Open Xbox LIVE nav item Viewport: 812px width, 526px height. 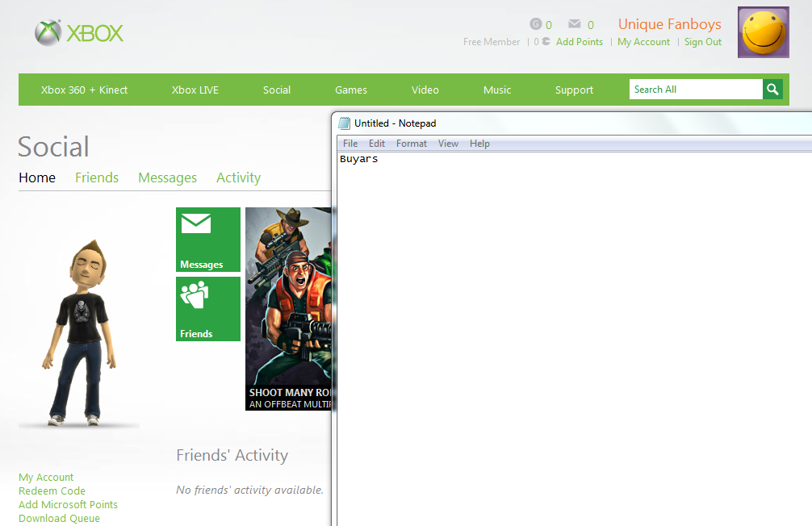(x=195, y=90)
